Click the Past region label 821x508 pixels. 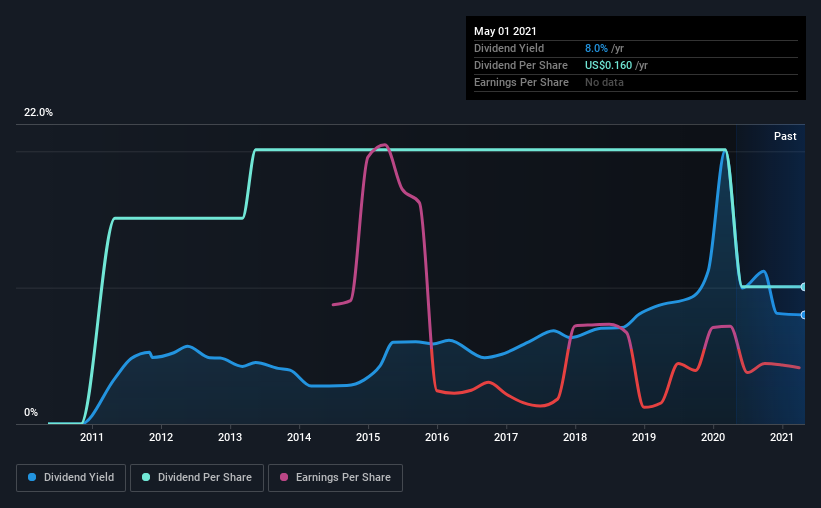[785, 136]
